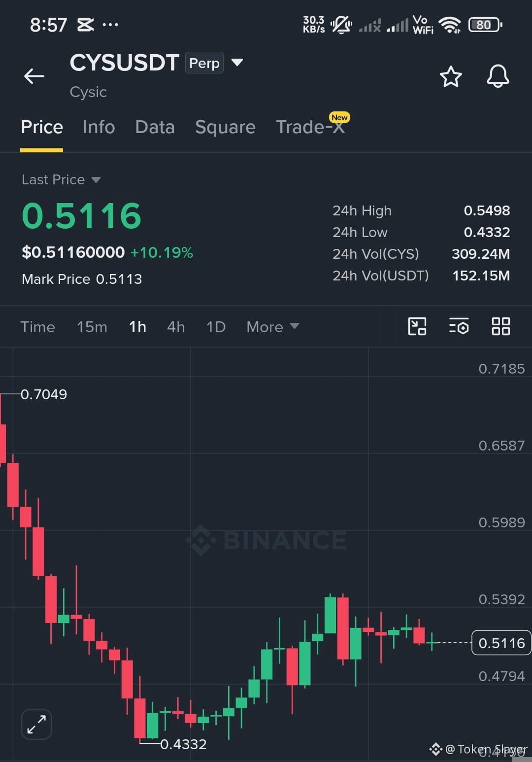Tap the 0.4332 low label on chart
Viewport: 532px width, 762px height.
coord(183,744)
